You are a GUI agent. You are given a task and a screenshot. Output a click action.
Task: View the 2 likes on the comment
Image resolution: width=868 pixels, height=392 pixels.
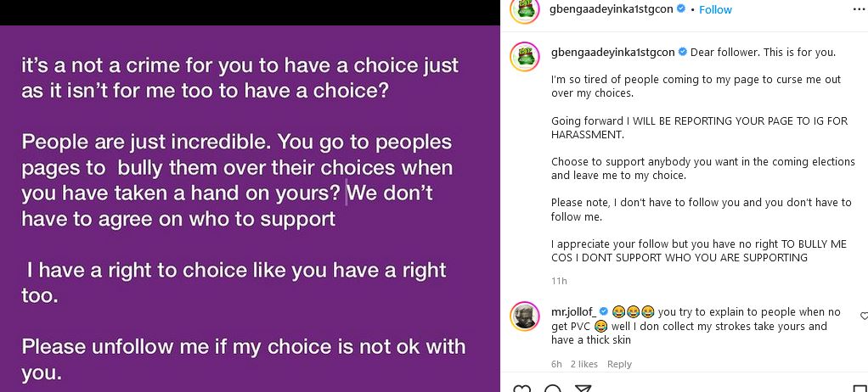(x=583, y=364)
